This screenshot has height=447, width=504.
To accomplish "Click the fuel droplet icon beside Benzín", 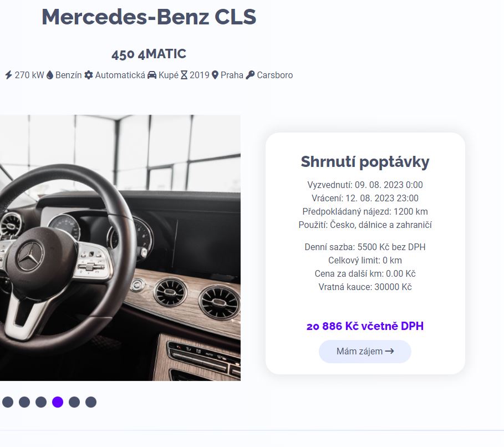I will (x=50, y=75).
